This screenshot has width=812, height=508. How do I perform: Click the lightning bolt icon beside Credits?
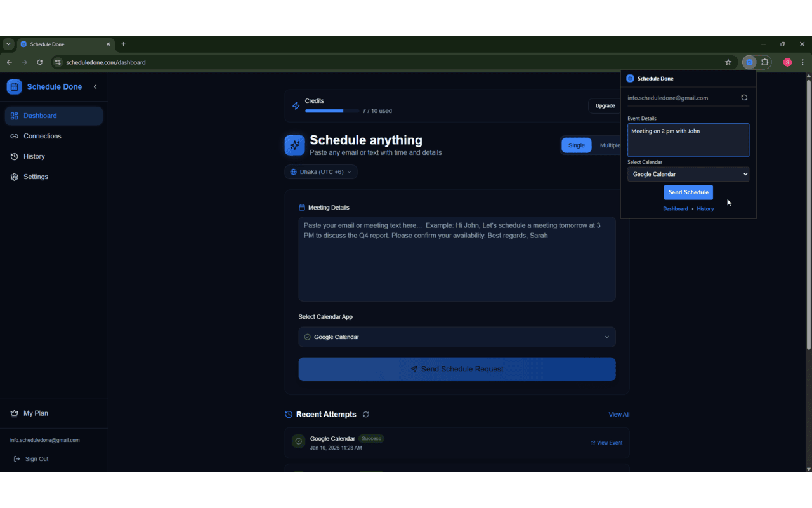pos(296,105)
